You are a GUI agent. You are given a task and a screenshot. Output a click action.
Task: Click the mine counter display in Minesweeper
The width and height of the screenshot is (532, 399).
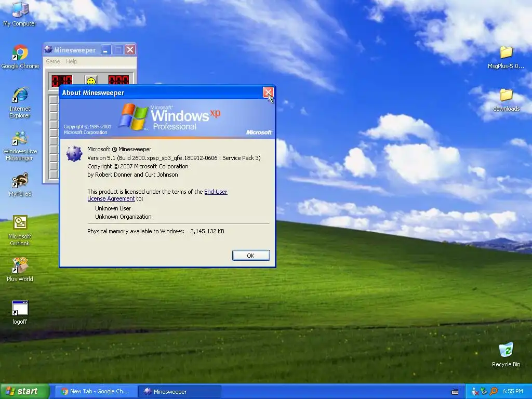(x=62, y=80)
